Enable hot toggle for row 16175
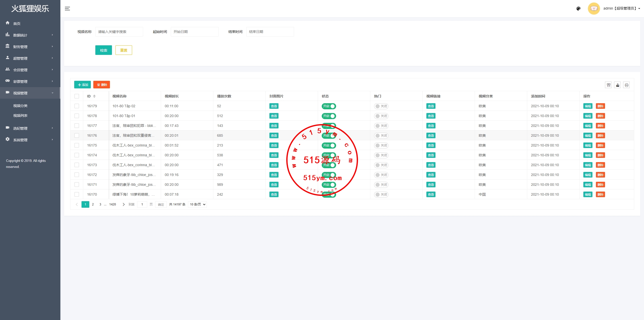This screenshot has height=320, width=644. (x=381, y=146)
